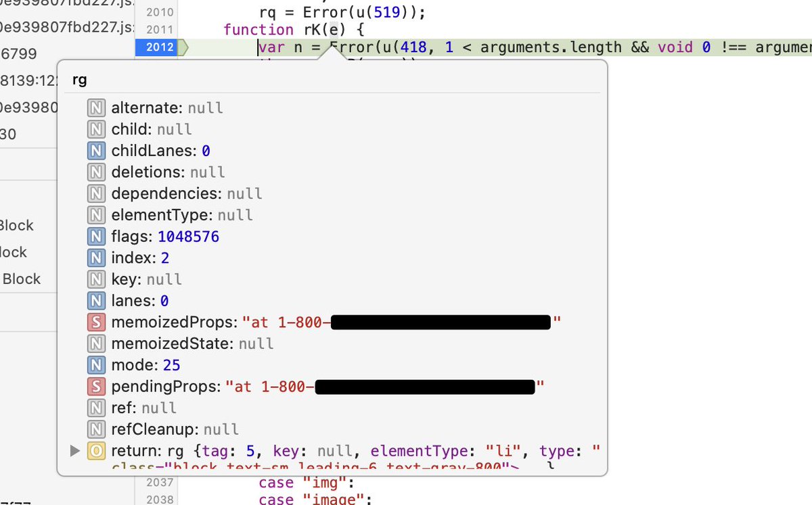Click line number 2037 in the gutter

[x=160, y=483]
